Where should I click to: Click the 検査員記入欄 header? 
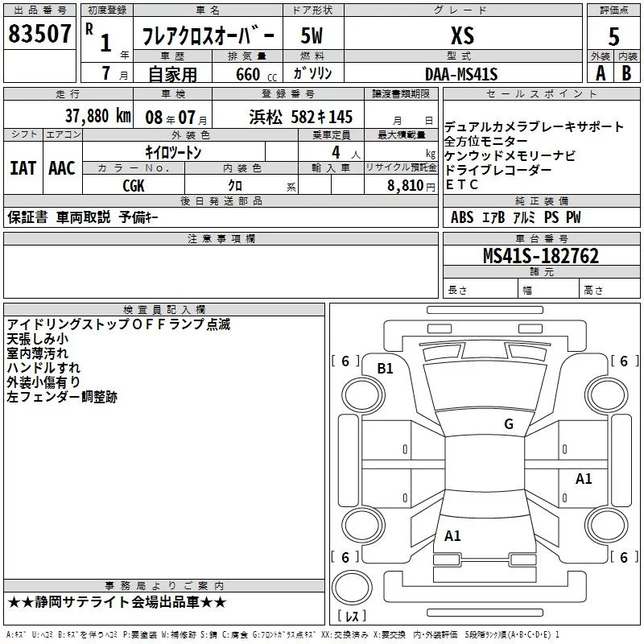coord(164,310)
